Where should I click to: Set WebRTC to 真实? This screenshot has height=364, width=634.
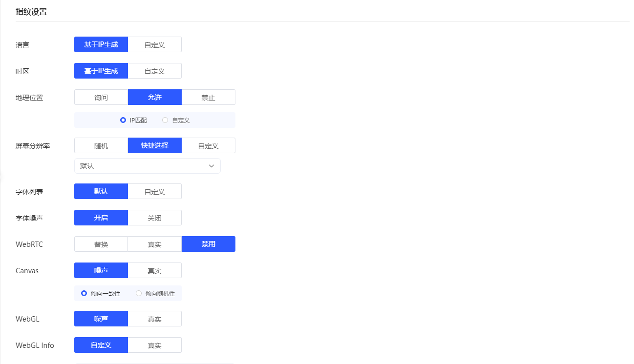(155, 243)
